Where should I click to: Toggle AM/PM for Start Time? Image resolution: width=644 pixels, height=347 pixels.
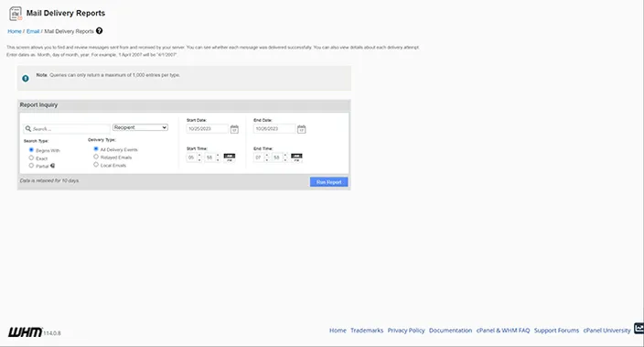pyautogui.click(x=230, y=157)
